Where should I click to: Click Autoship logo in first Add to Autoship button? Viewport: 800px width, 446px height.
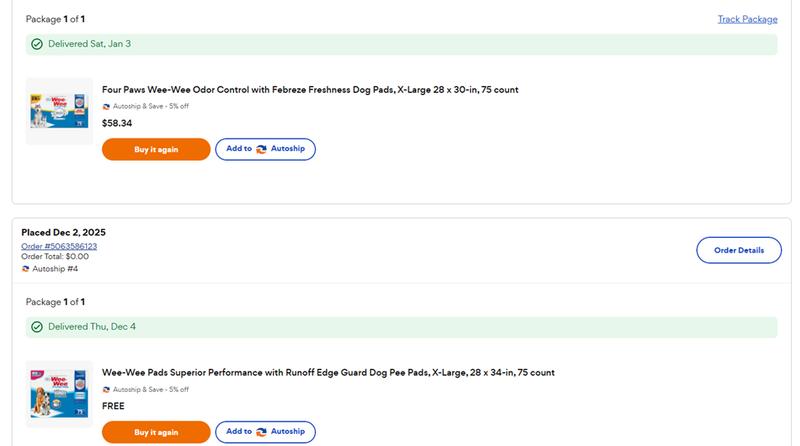(262, 149)
